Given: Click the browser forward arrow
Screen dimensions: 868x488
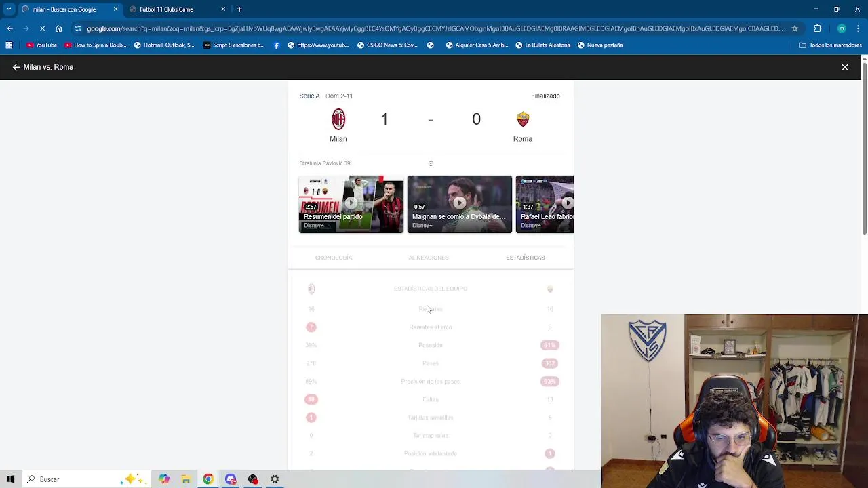Looking at the screenshot, I should tap(26, 28).
